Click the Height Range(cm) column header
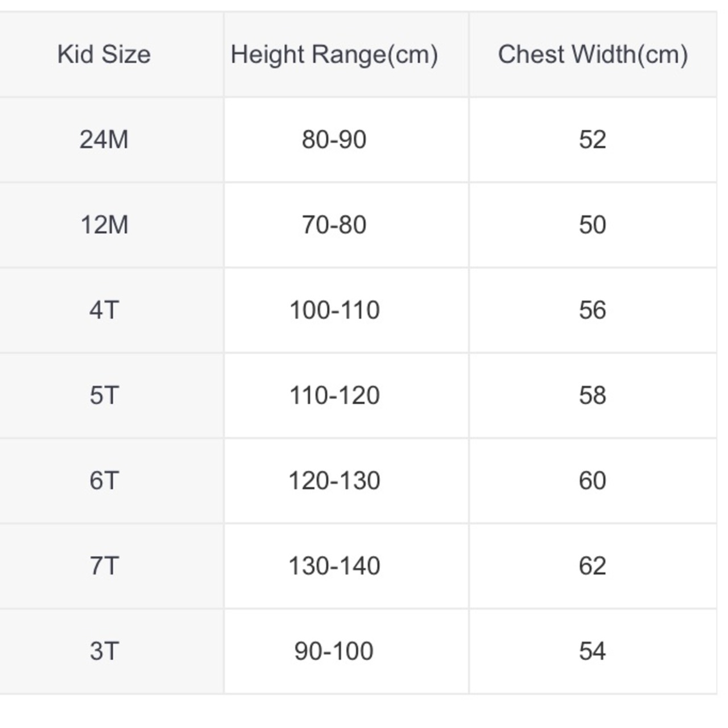This screenshot has height=728, width=728. 346,55
